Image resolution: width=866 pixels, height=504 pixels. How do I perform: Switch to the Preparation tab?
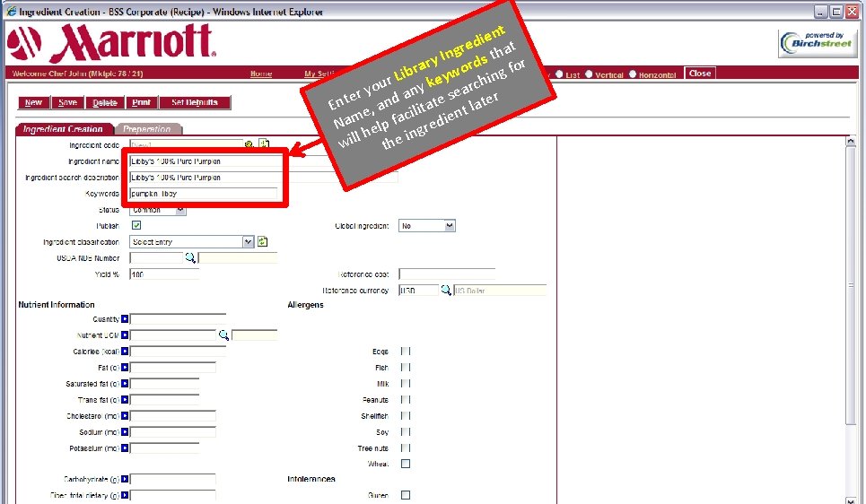click(x=147, y=128)
